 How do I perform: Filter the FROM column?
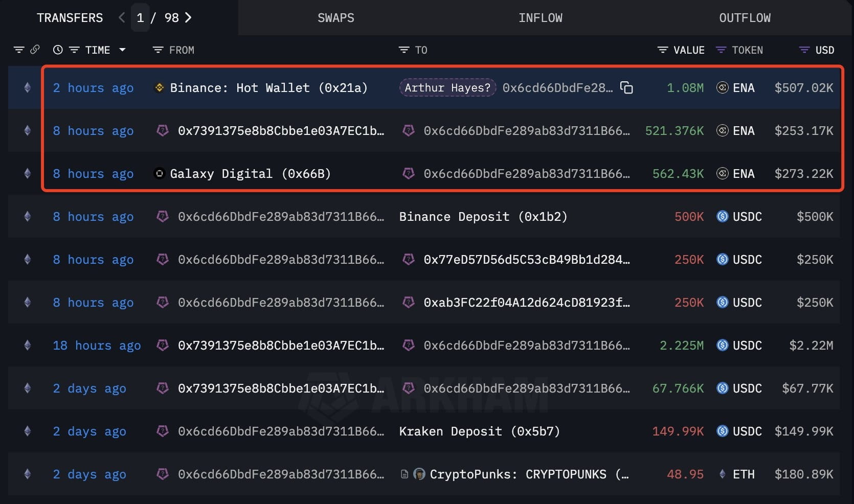158,50
